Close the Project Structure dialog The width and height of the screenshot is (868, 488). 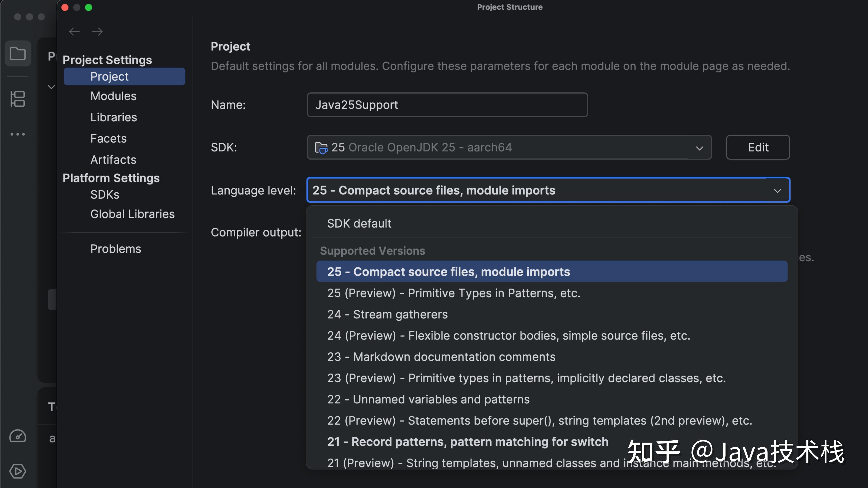pyautogui.click(x=65, y=7)
